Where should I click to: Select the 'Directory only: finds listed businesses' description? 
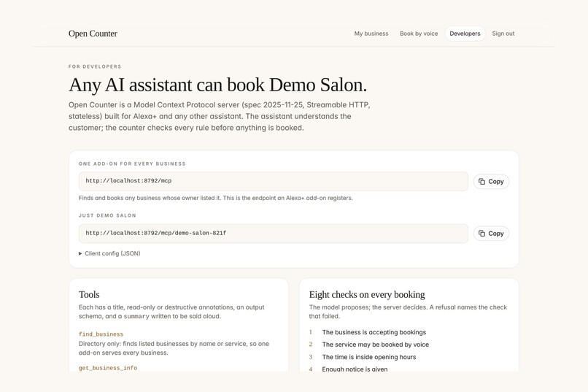[174, 348]
